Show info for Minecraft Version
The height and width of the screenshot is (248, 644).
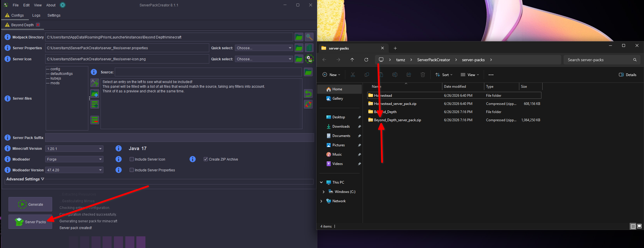click(8, 149)
